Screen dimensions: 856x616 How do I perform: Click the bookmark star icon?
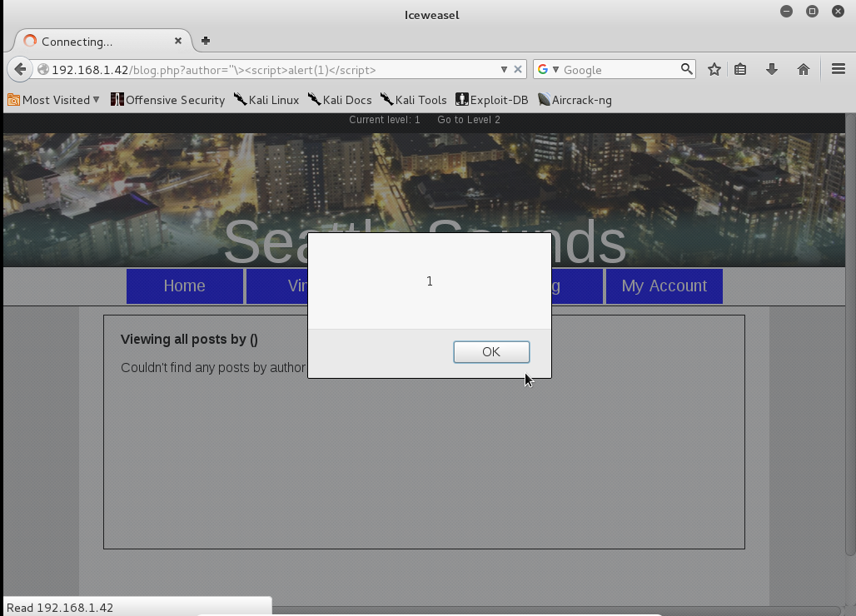click(714, 70)
